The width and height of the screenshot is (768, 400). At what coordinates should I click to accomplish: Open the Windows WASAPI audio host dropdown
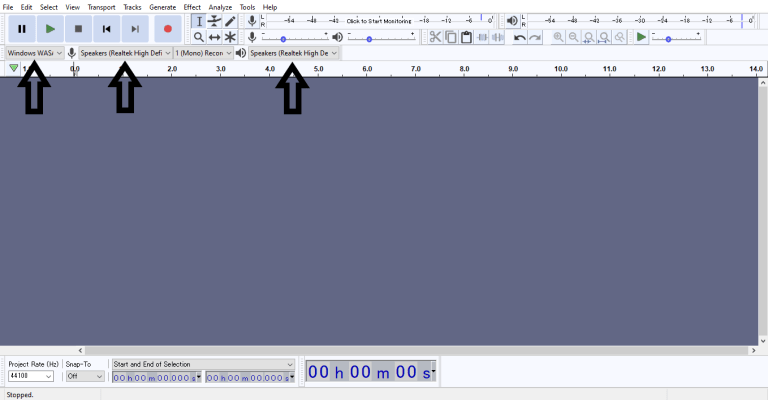(x=34, y=53)
